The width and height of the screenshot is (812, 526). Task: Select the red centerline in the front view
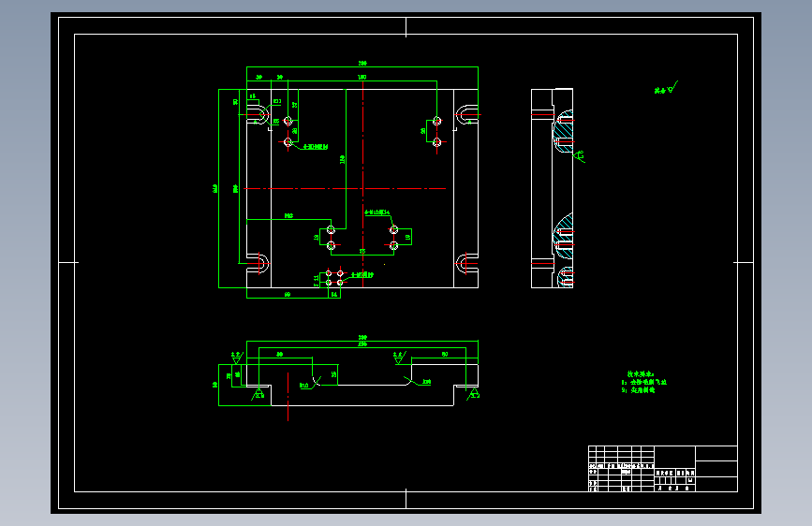tap(288, 397)
